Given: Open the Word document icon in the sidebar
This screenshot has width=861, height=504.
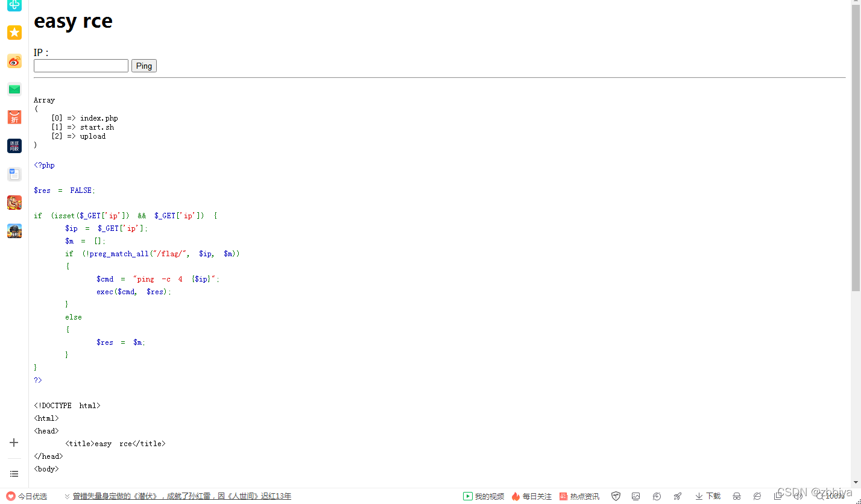Looking at the screenshot, I should (x=14, y=174).
